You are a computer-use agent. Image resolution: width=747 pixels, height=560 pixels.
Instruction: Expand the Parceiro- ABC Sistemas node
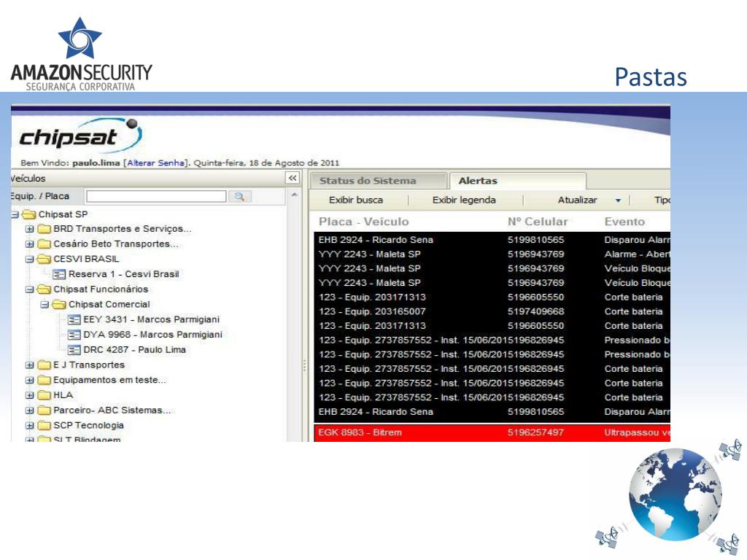pyautogui.click(x=29, y=411)
